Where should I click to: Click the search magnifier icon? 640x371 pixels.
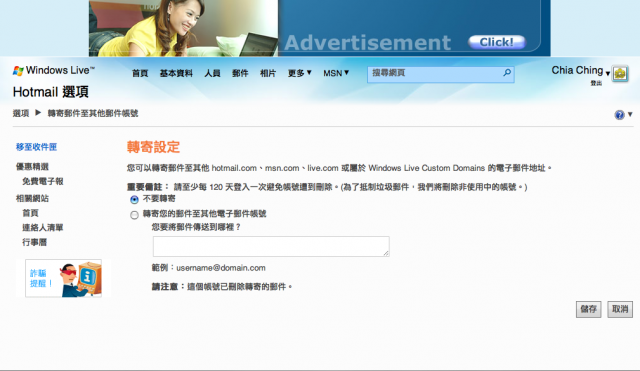point(507,73)
